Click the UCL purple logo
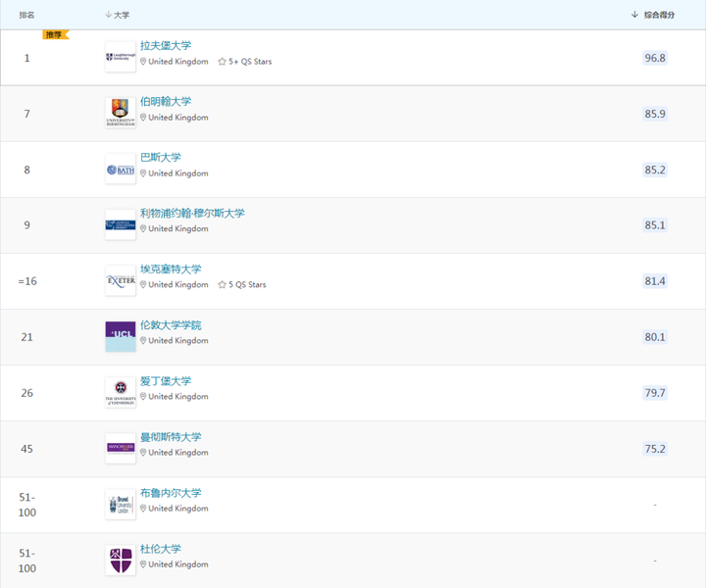 pos(121,336)
